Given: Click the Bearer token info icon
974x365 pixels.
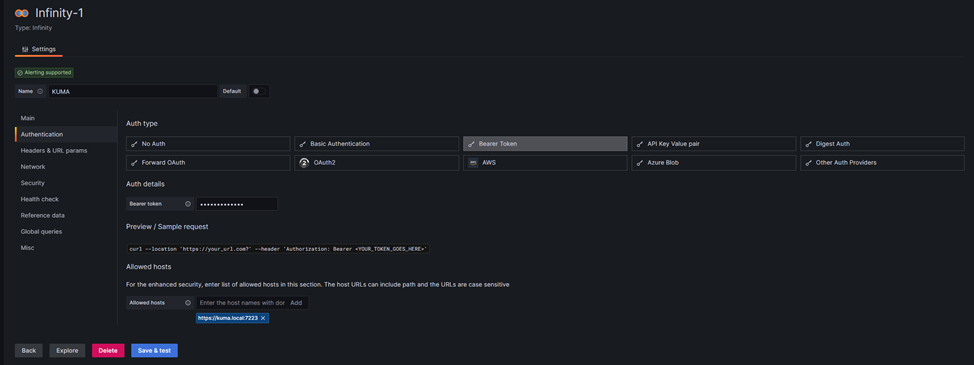Looking at the screenshot, I should (188, 204).
